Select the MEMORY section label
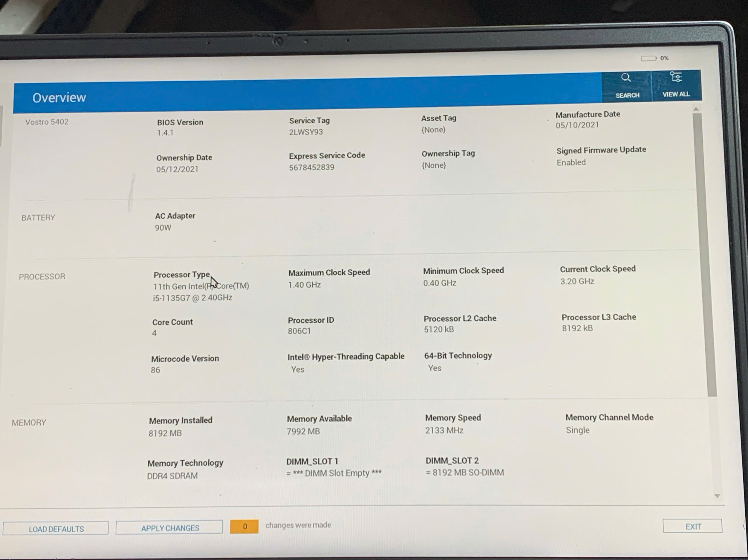Screen dimensions: 748x560 coord(29,422)
